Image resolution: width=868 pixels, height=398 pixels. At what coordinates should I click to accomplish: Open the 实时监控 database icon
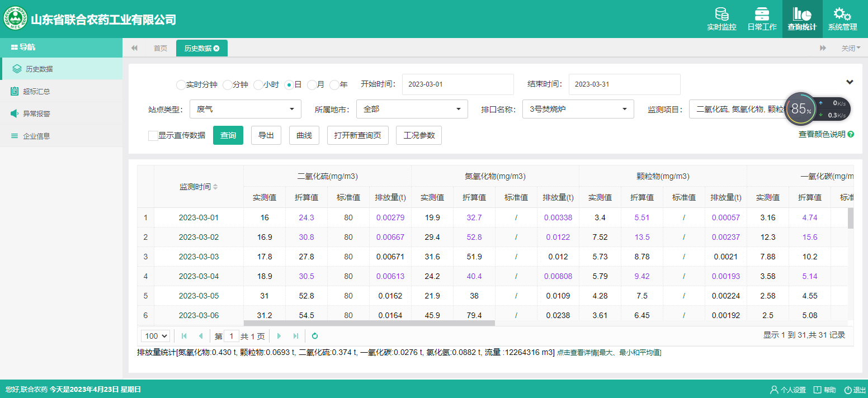tap(721, 14)
